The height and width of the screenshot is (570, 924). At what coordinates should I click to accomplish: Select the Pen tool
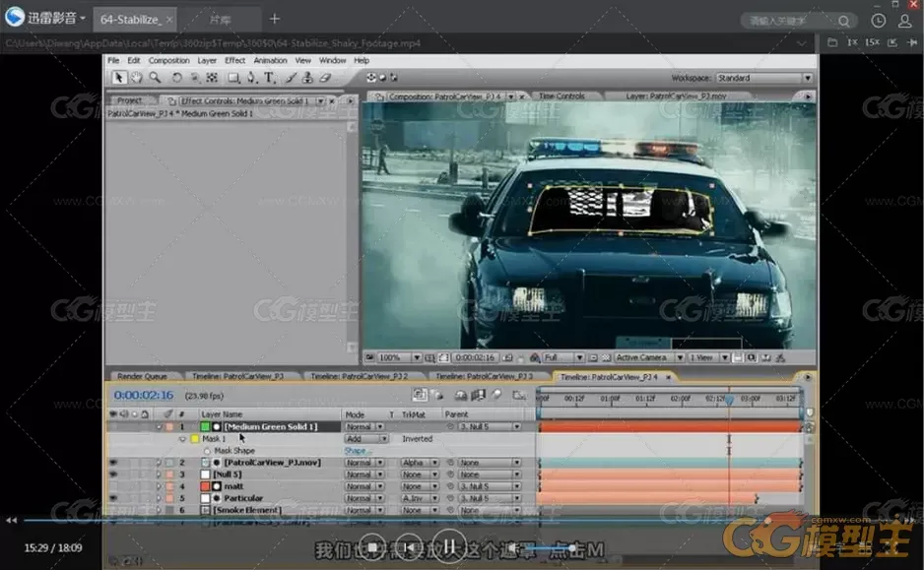click(x=251, y=78)
